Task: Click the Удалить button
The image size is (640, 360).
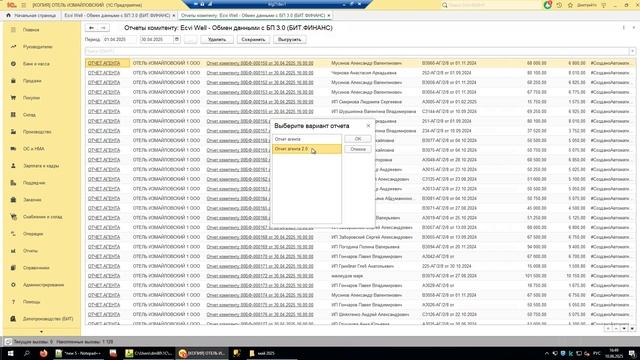Action: click(217, 40)
